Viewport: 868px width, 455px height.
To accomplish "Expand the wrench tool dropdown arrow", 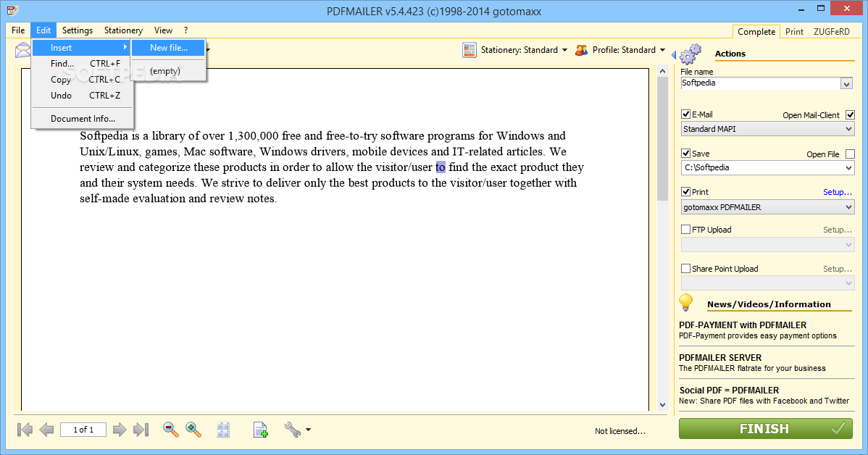I will pos(309,430).
